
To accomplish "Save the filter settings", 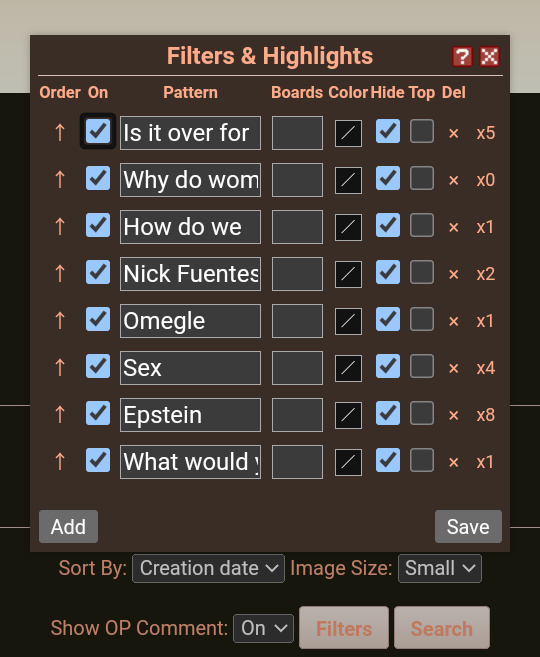I will coord(468,527).
